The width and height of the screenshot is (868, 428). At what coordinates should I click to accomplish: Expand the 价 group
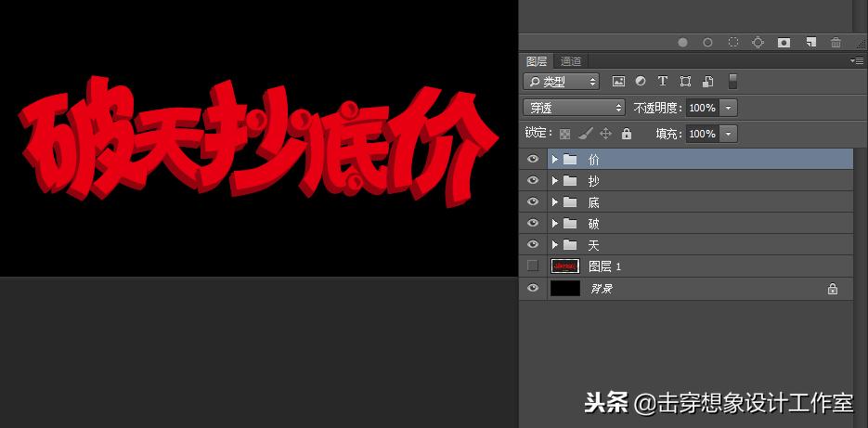tap(554, 160)
